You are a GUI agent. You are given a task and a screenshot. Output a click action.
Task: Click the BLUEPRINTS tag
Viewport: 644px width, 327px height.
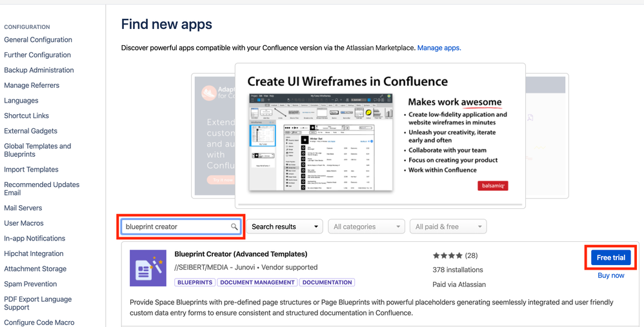[x=195, y=282]
